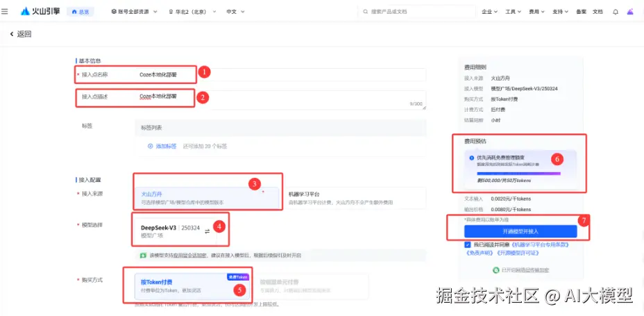Focus the 搜索产品或文档 search box
Viewport: 644px width, 316px height.
point(416,12)
